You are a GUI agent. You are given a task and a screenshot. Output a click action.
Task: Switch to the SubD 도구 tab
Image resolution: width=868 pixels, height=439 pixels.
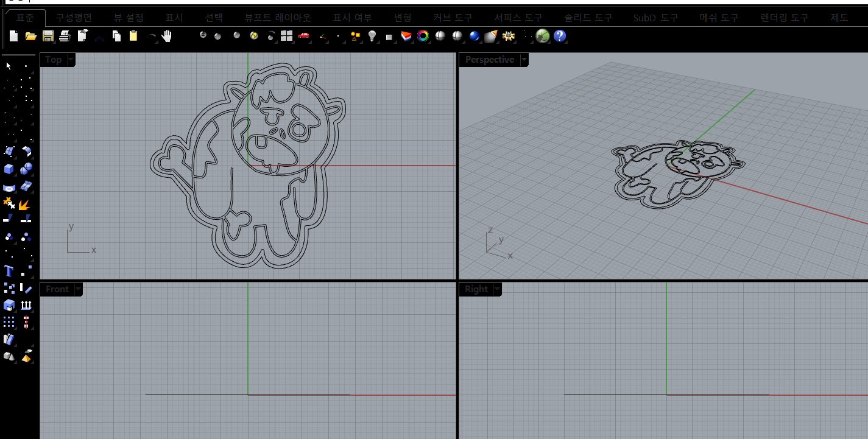click(x=655, y=18)
